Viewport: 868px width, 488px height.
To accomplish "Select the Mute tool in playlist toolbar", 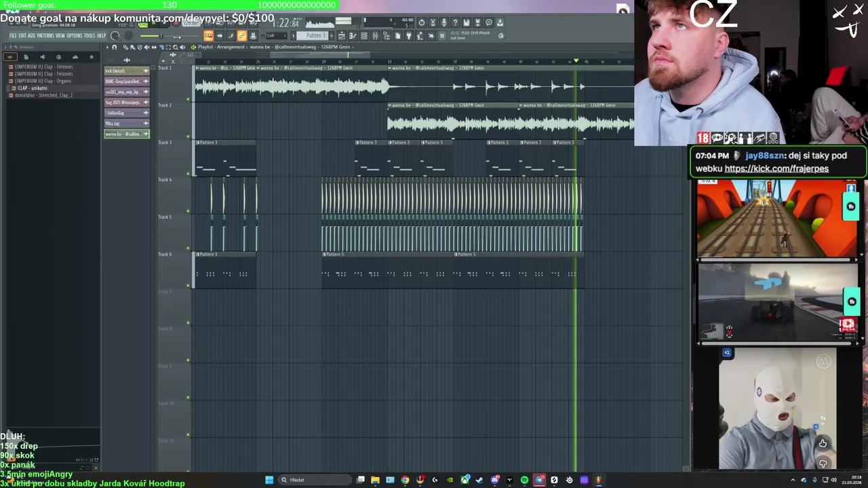I will 146,47.
